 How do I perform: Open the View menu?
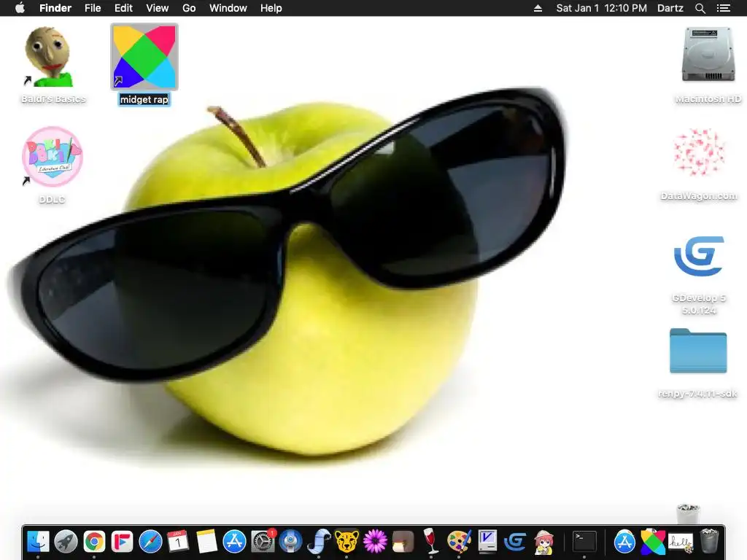pyautogui.click(x=158, y=8)
